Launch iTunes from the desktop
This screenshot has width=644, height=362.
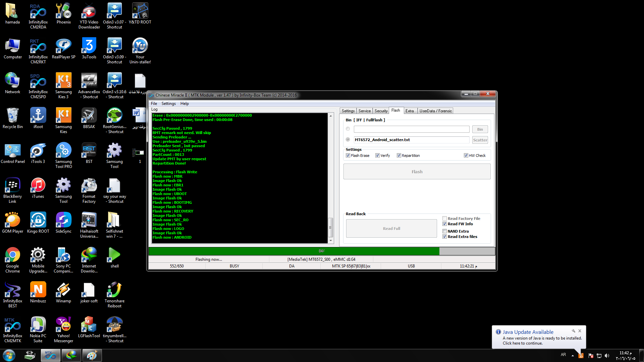point(38,188)
